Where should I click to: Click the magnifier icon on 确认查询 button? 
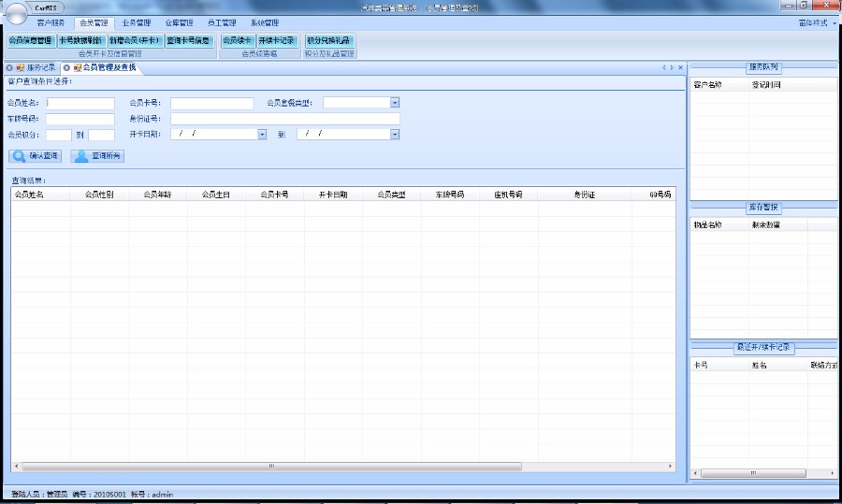coord(19,156)
